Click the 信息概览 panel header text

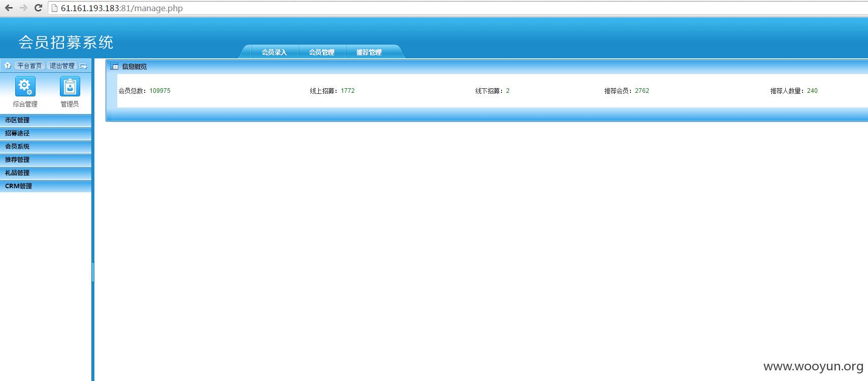(x=135, y=66)
